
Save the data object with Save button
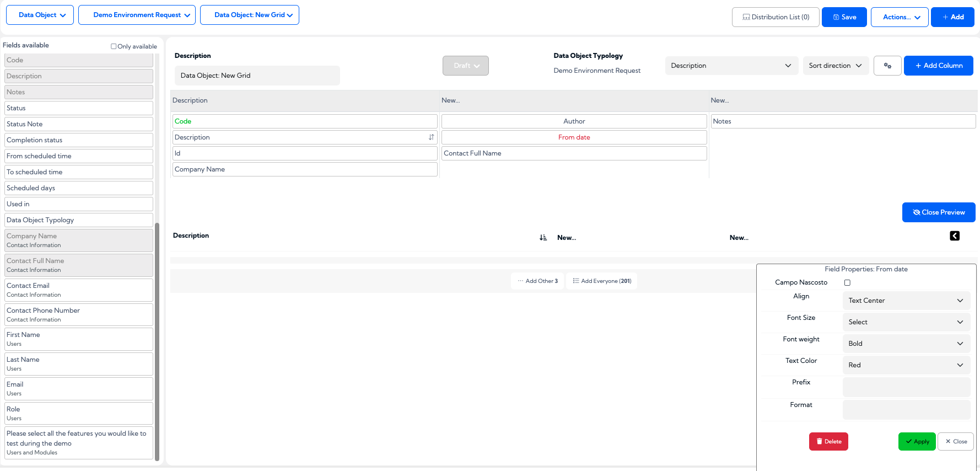coord(844,17)
